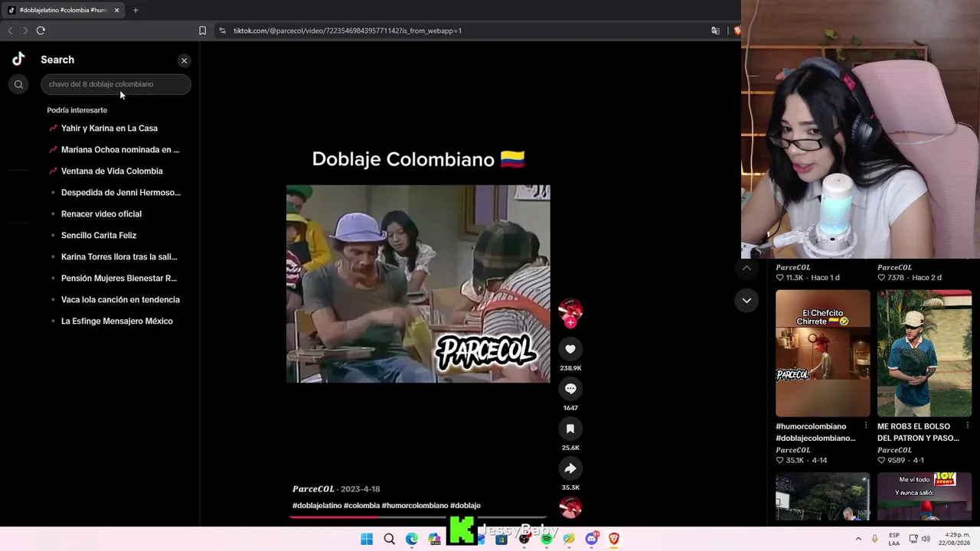
Task: Open Spotify from the taskbar
Action: pos(547,539)
